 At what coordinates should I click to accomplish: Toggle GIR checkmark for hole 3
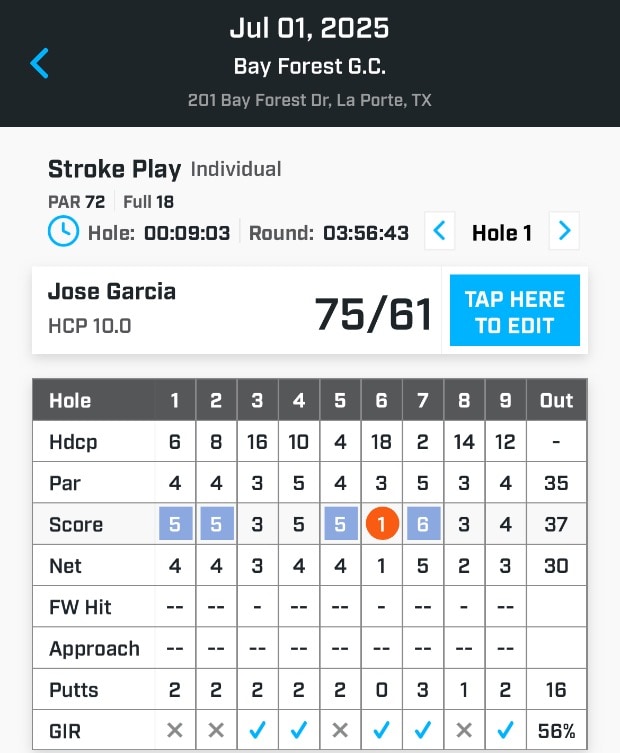257,731
